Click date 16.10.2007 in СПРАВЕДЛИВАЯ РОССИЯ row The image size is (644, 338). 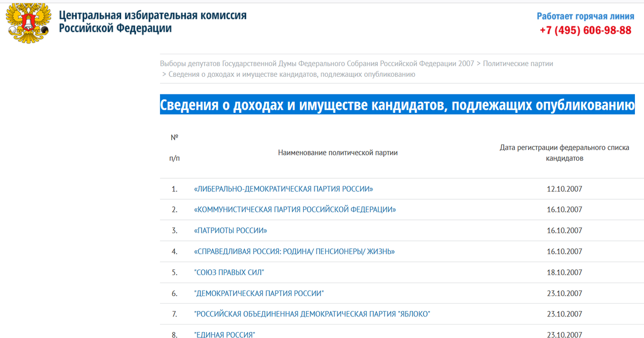pos(565,251)
